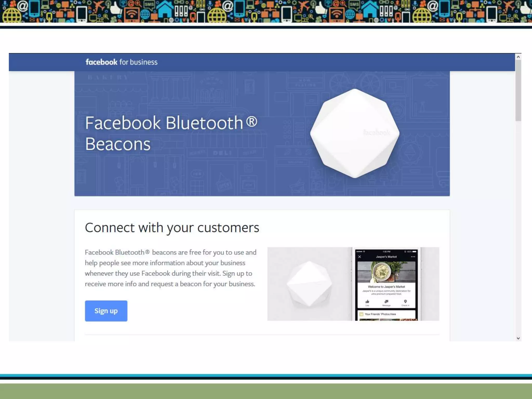Open the facebook for business logo link
The image size is (532, 399).
(121, 62)
